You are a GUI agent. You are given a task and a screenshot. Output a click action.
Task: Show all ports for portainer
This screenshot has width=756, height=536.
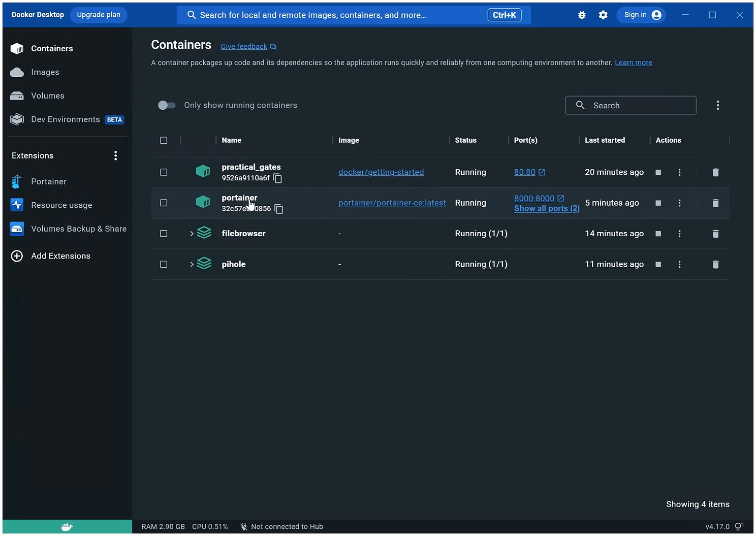547,208
